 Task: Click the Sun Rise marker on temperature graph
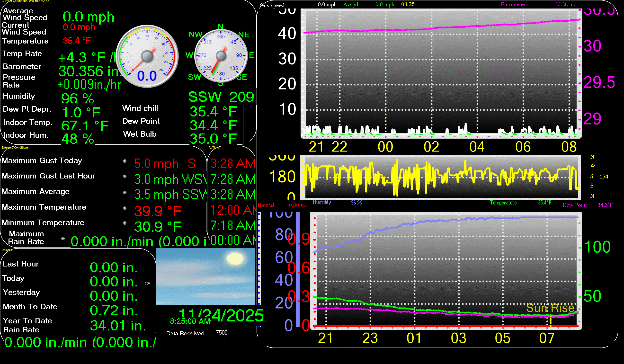[550, 308]
